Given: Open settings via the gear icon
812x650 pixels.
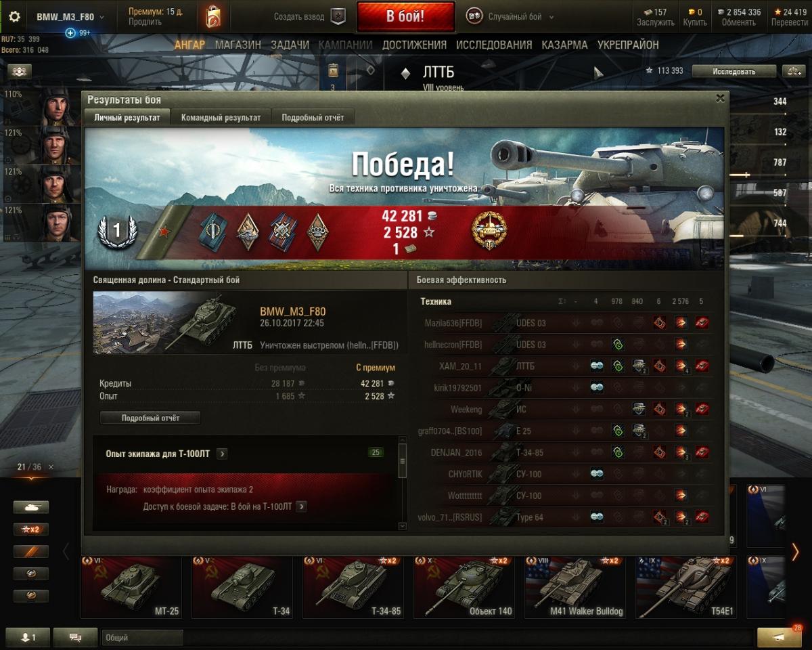Looking at the screenshot, I should (14, 17).
